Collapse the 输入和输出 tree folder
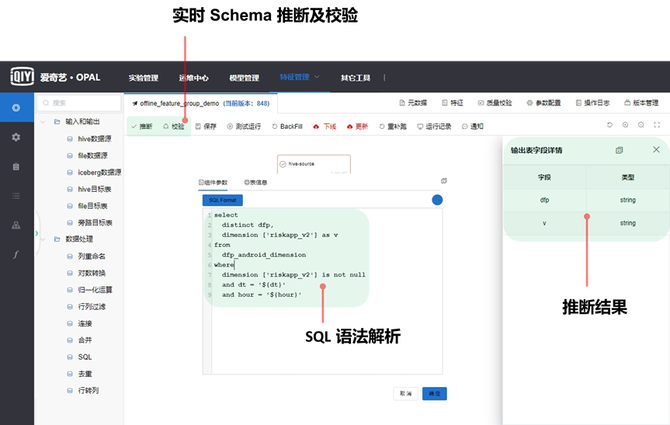Screen dimensions: 670x425 point(55,121)
